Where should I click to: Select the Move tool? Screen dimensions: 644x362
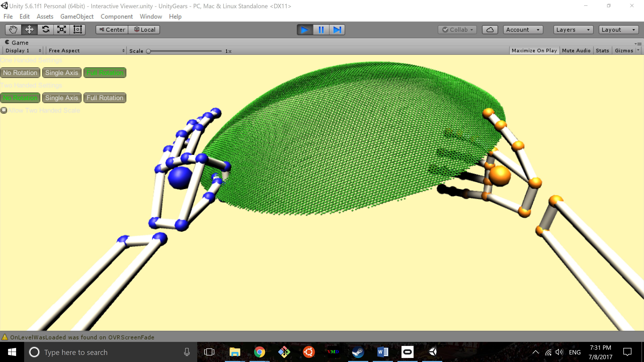coord(29,29)
